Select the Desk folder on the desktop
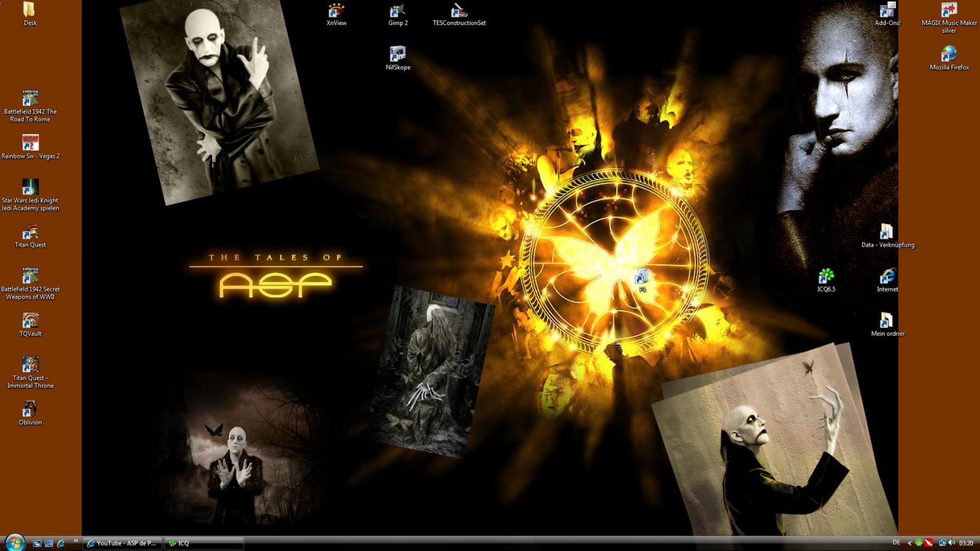The image size is (980, 551). [x=30, y=13]
